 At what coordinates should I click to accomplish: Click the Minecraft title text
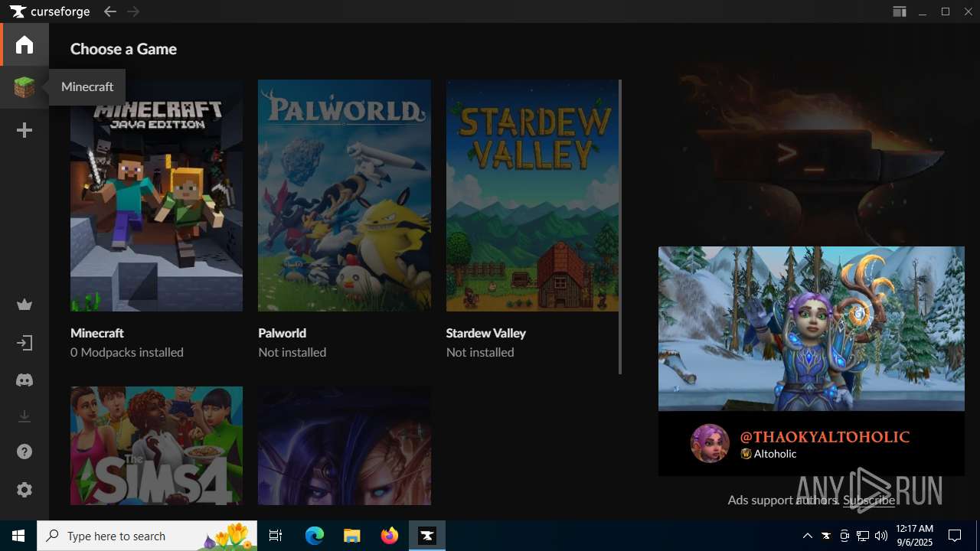click(97, 333)
